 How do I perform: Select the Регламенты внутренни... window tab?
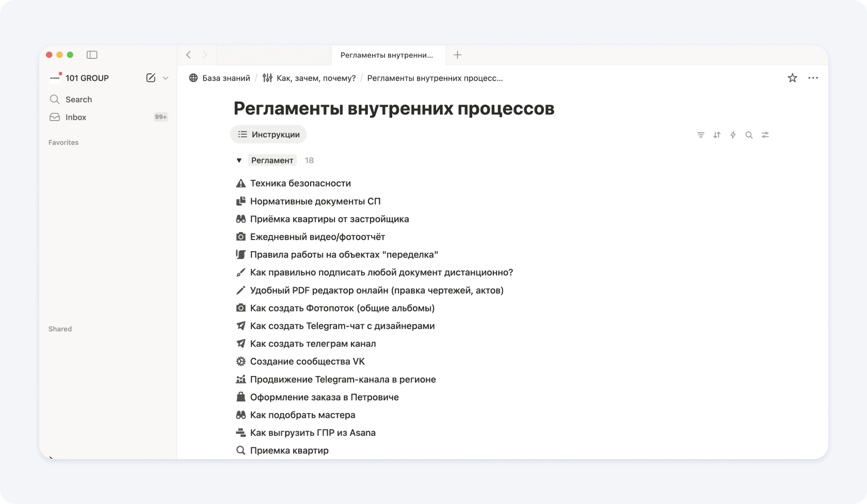point(387,55)
